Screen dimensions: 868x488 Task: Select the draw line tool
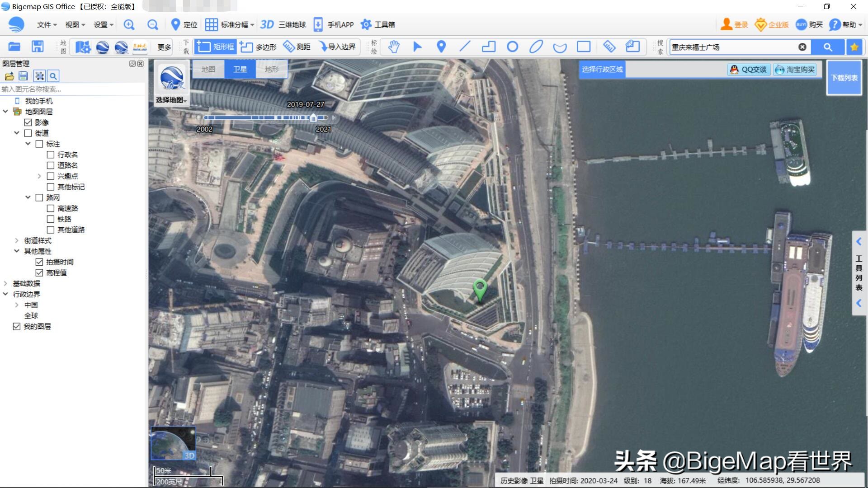465,47
